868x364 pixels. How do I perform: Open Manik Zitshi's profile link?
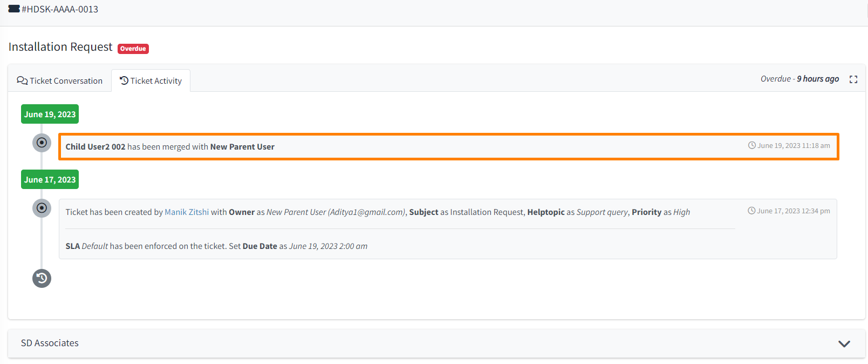pos(187,212)
